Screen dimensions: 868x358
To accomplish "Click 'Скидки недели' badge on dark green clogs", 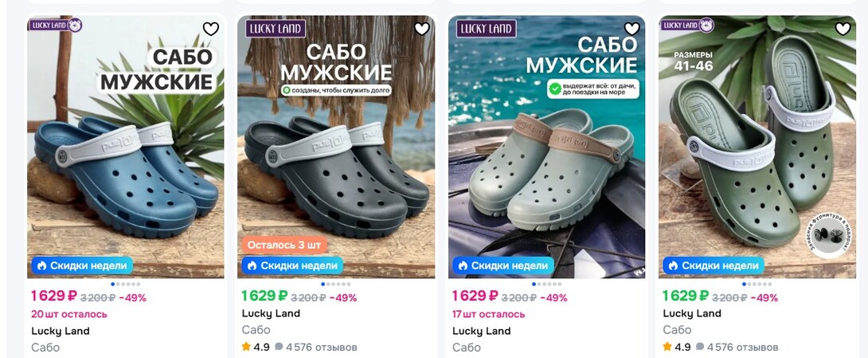I will [714, 266].
